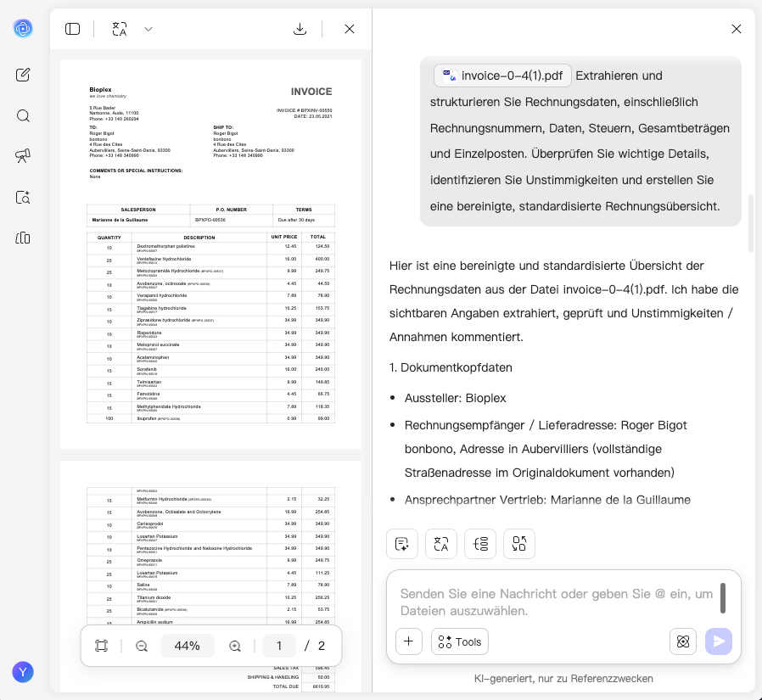The height and width of the screenshot is (700, 762).
Task: Click the 'Acetaminophen' invoice row
Action: point(210,359)
